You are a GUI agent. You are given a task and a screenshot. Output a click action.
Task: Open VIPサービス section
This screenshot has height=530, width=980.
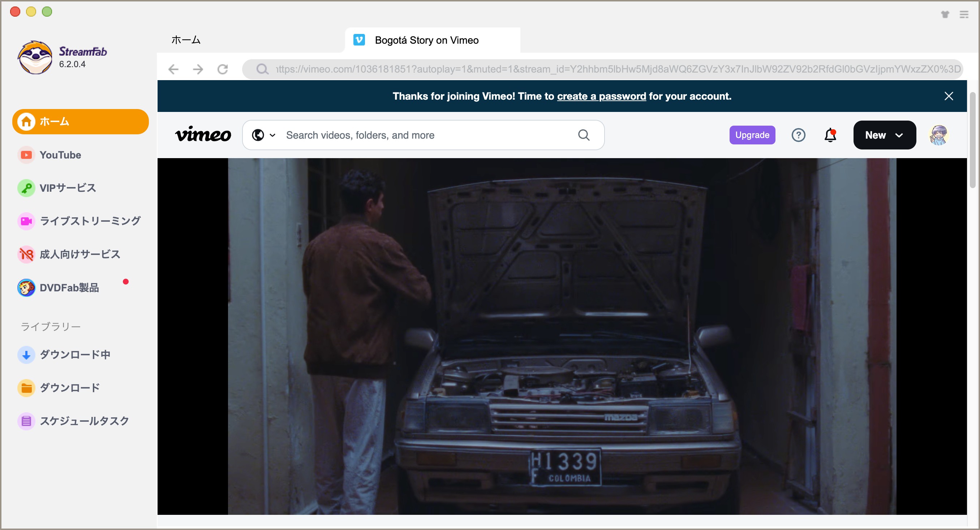click(x=80, y=188)
